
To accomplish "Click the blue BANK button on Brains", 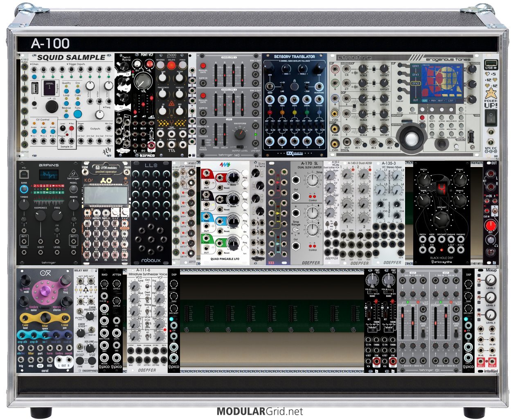I will pyautogui.click(x=24, y=189).
